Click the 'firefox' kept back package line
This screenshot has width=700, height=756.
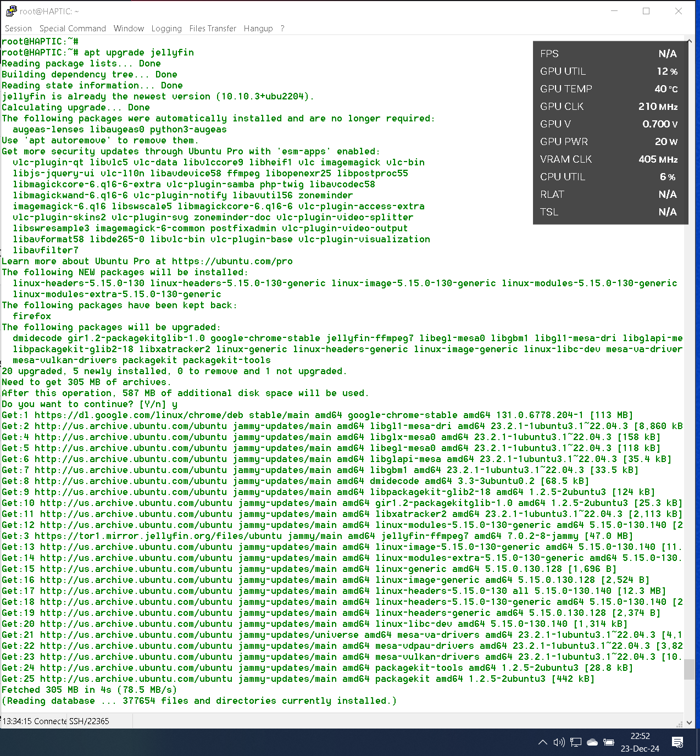(32, 316)
